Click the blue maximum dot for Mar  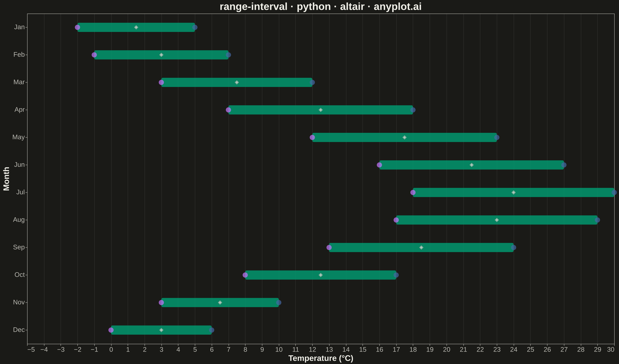coord(312,82)
